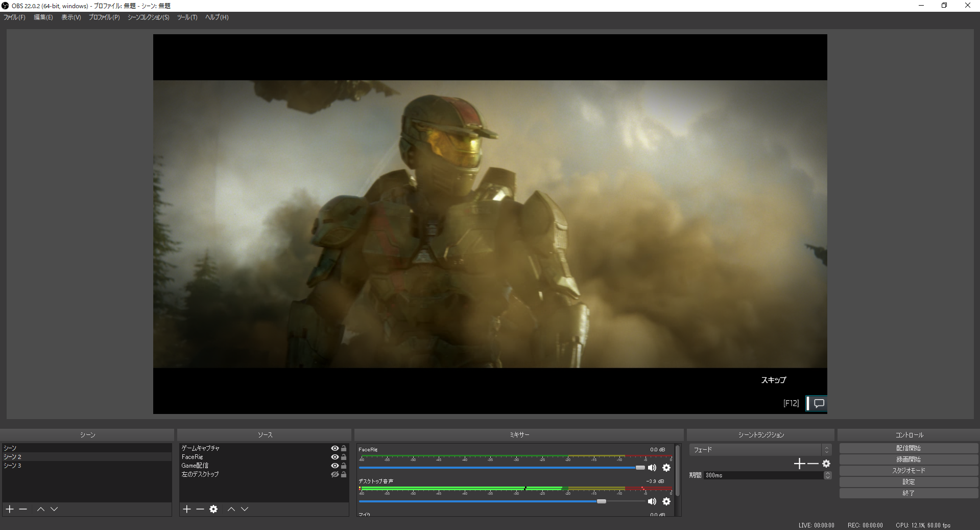Screen dimensions: 980x530
Task: Hide the Game配信 source via eye icon
Action: tap(335, 466)
